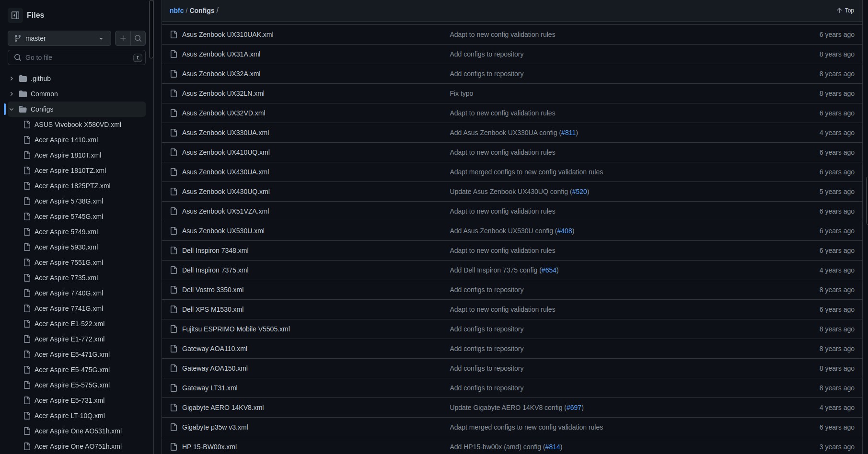Screen dimensions: 868x454
Task: Click file icon of Gateway AOA110.xml row
Action: pos(174,349)
